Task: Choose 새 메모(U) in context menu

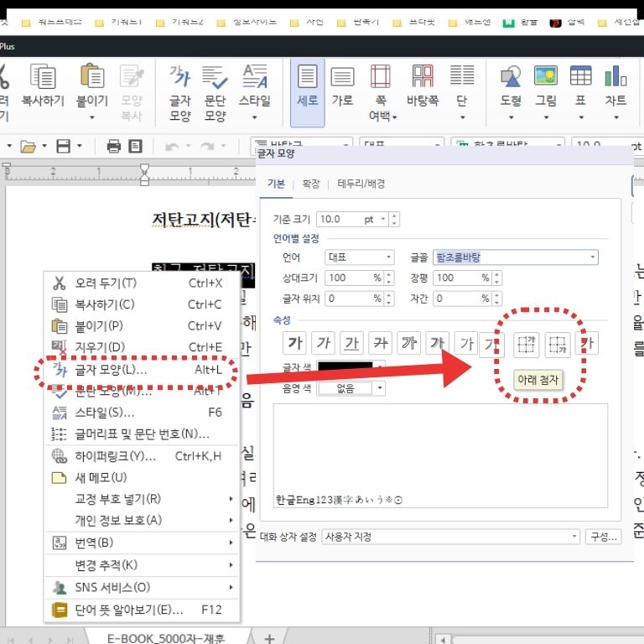Action: click(x=142, y=477)
